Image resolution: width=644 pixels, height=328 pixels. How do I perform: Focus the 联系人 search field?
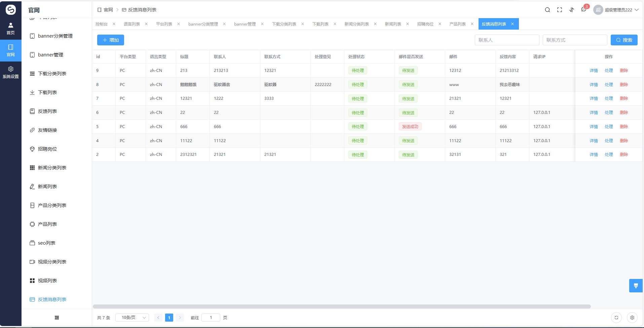507,40
